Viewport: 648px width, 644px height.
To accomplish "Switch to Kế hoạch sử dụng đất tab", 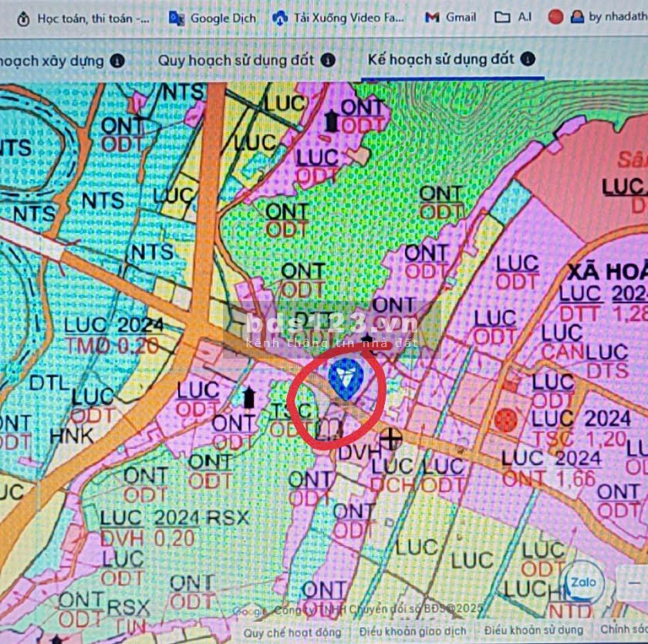I will click(x=441, y=59).
